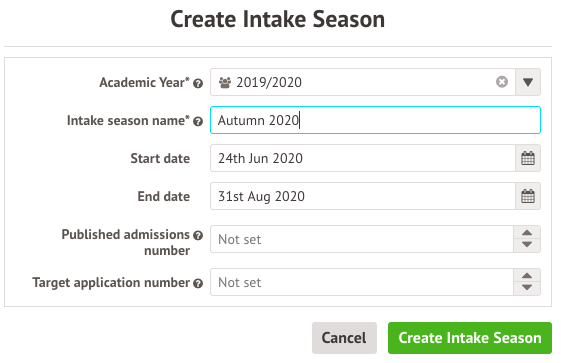
Task: Click the help icon beside Intake season name
Action: pos(198,122)
